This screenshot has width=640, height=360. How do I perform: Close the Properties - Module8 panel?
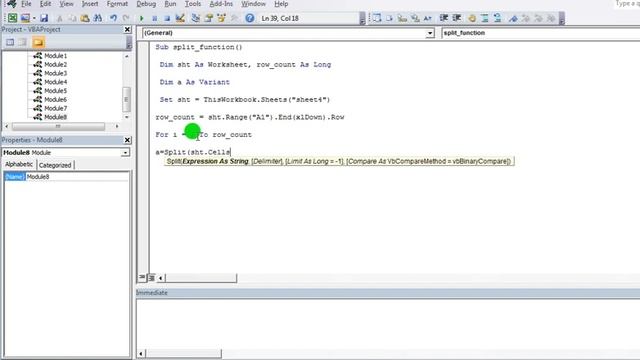click(127, 140)
